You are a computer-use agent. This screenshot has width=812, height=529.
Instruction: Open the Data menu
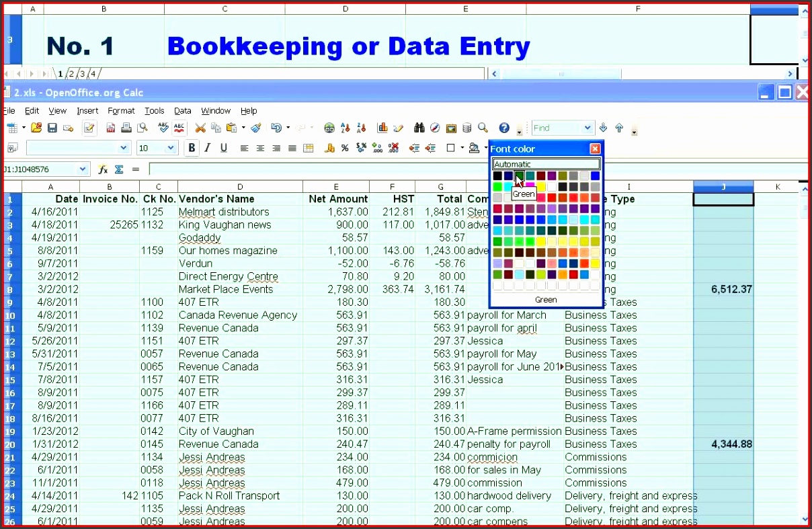pos(182,111)
